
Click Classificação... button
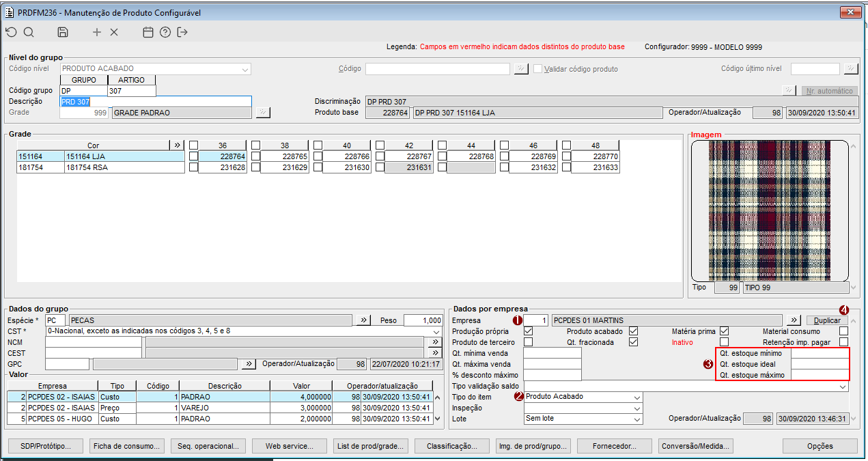point(452,446)
